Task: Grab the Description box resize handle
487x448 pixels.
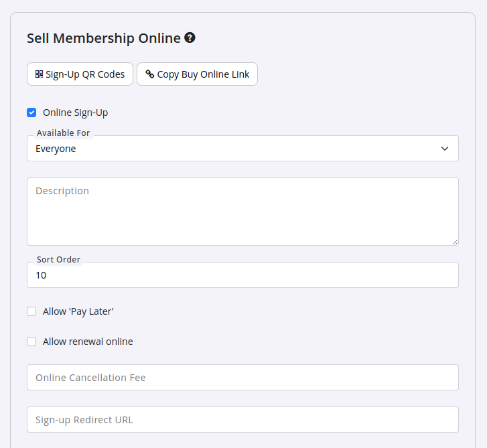Action: (455, 242)
